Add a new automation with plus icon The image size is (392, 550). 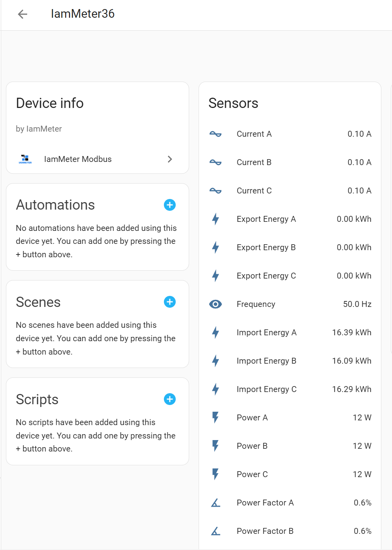pyautogui.click(x=170, y=205)
